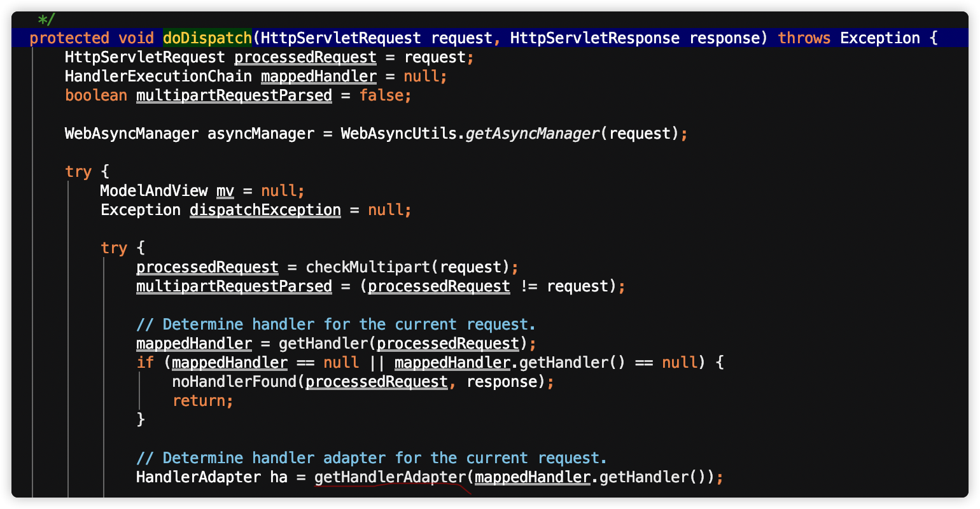Click the comment 'Determine handler for the current request'
The image size is (980, 509).
click(x=336, y=324)
